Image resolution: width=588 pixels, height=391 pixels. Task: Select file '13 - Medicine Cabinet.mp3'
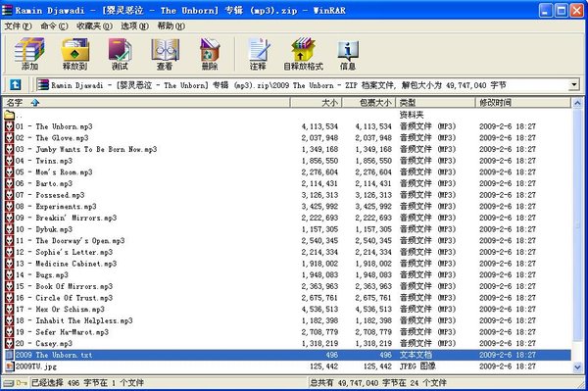pyautogui.click(x=66, y=264)
